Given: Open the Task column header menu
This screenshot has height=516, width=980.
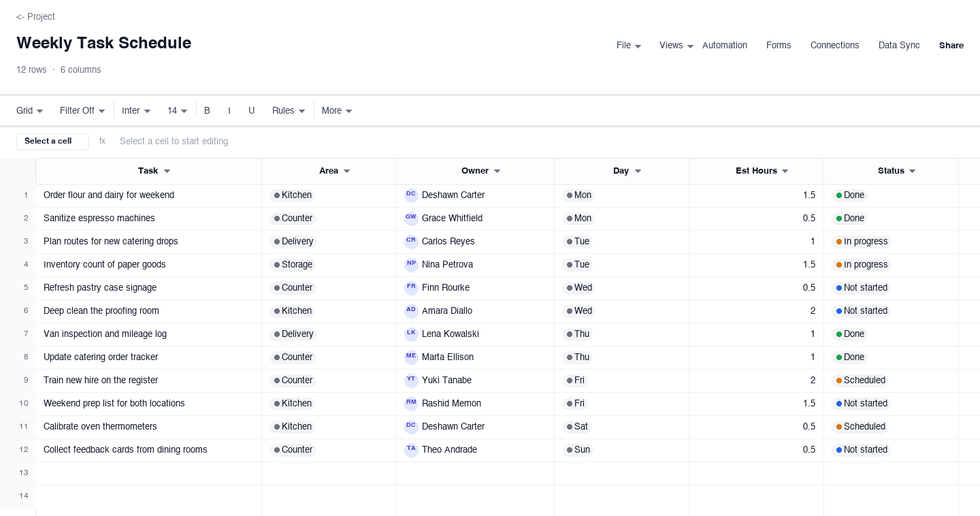Looking at the screenshot, I should point(167,171).
